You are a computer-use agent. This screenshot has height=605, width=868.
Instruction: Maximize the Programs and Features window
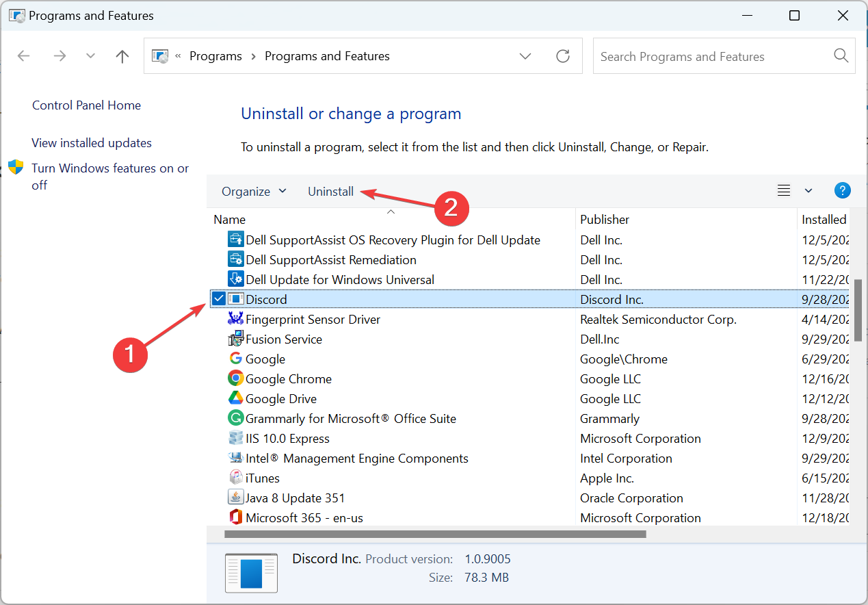[x=794, y=16]
